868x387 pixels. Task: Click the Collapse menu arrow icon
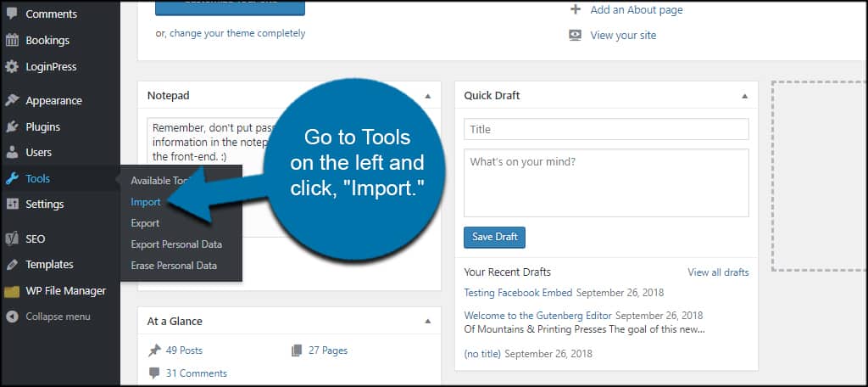click(x=12, y=317)
